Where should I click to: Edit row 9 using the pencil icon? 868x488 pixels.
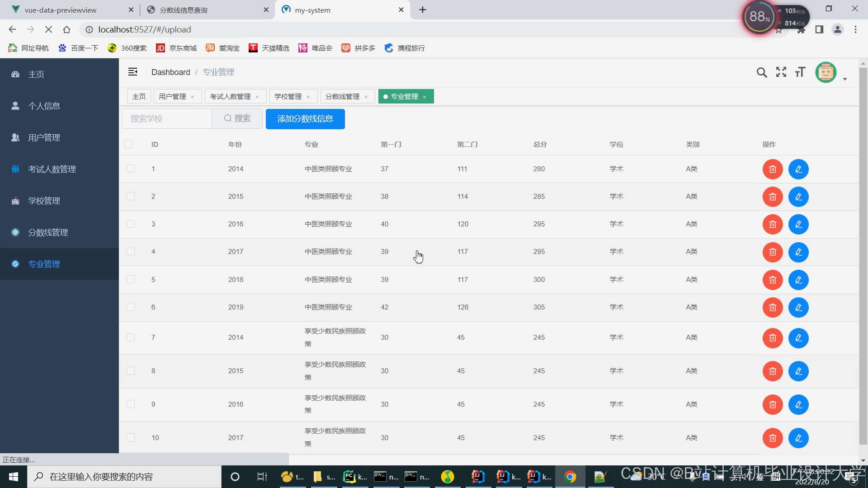click(798, 405)
